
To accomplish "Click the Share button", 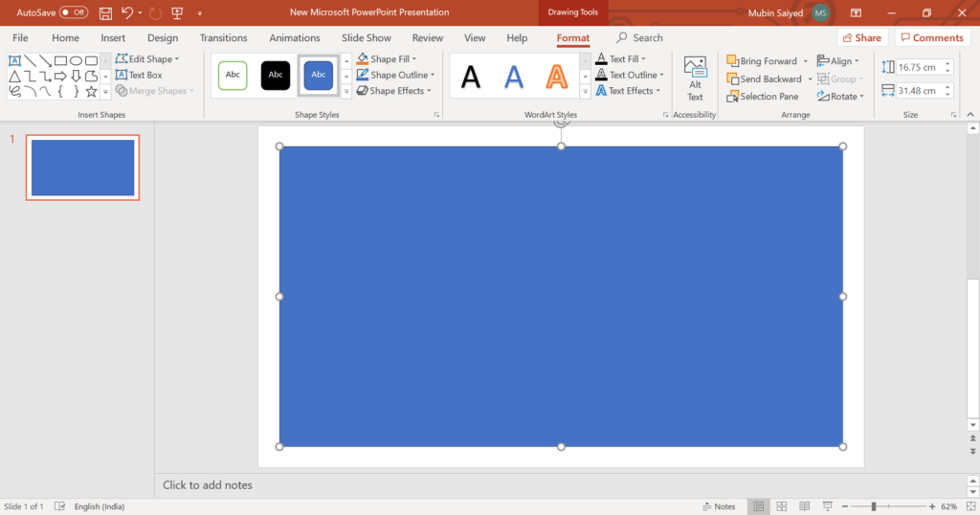I will (861, 38).
